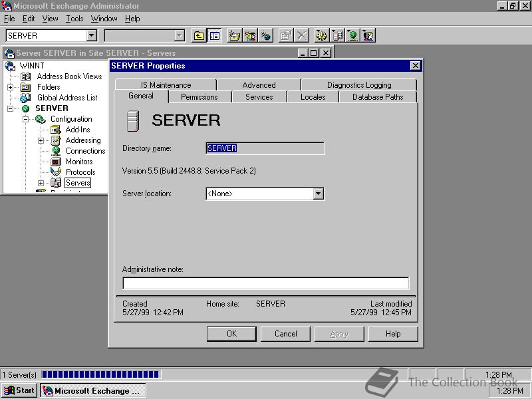Open the Tools menu
The image size is (532, 399).
coord(74,19)
